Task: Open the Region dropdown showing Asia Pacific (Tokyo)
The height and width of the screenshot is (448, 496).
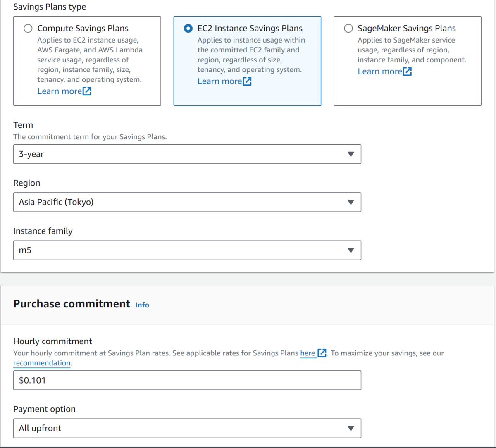Action: [x=182, y=202]
